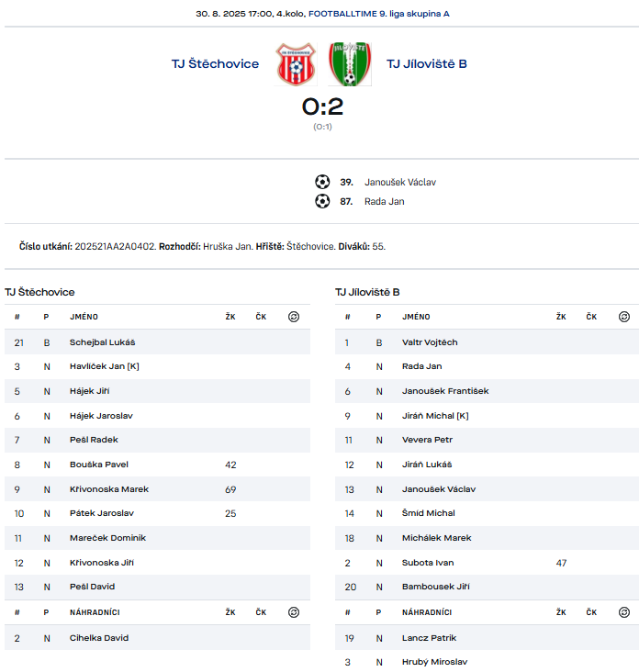
Task: Select goalscorer Rada Jan in goals list
Action: [x=384, y=201]
